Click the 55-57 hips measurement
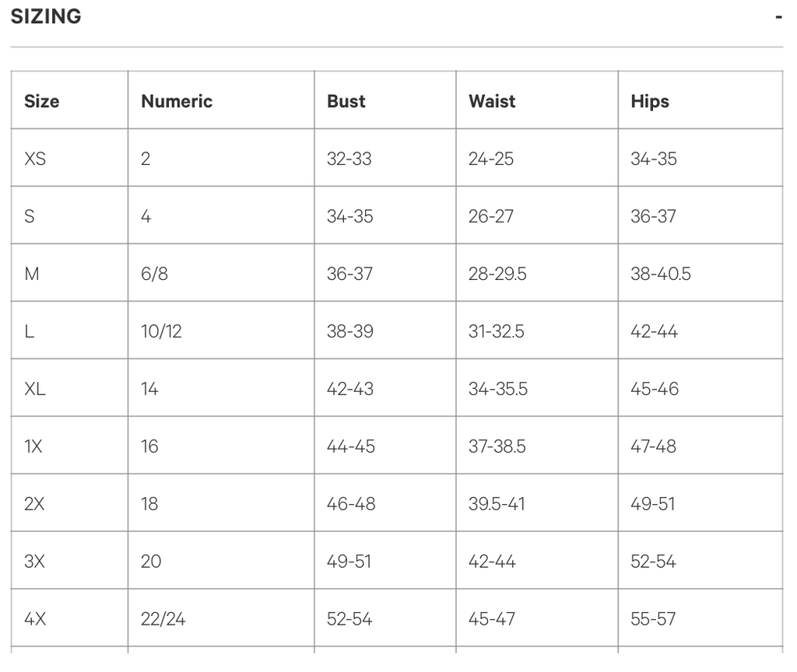 coord(653,619)
